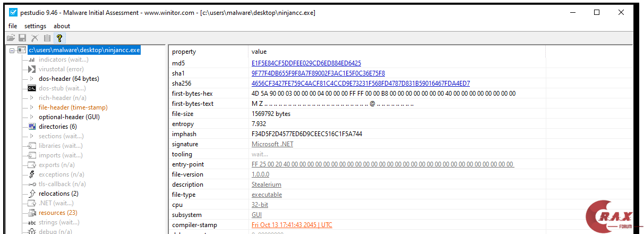Screen dimensions: 644x234
Task: Click the bar-chart icon next to indicators
Action: [x=32, y=60]
